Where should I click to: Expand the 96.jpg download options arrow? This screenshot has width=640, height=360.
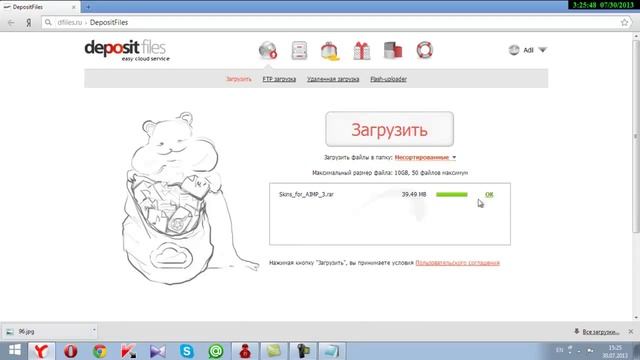click(94, 331)
